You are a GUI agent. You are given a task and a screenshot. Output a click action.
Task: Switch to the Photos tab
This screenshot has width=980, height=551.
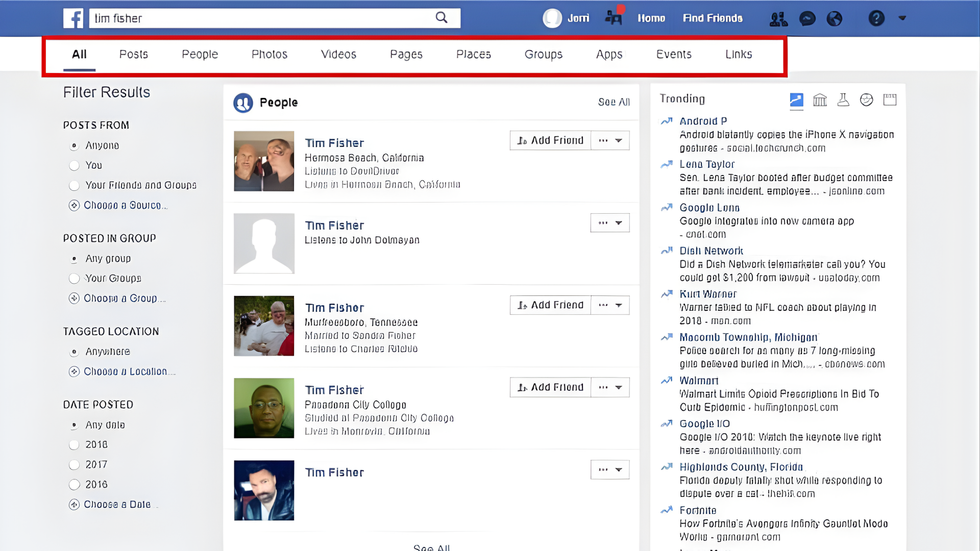(x=269, y=54)
